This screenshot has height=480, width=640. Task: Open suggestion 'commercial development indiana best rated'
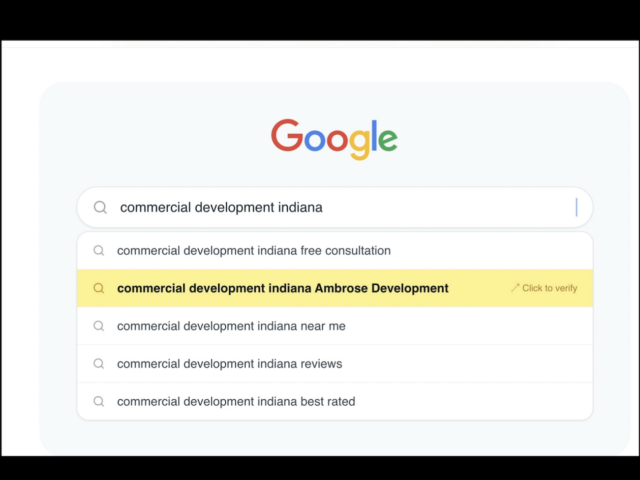point(335,401)
